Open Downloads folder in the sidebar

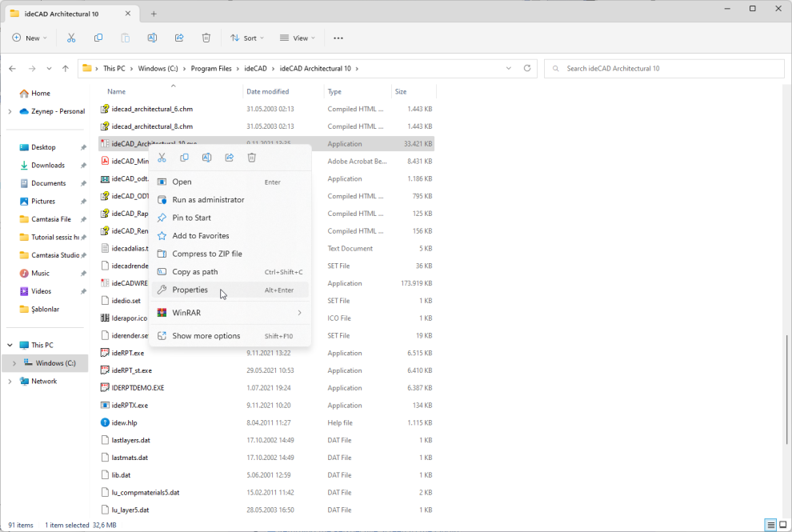coord(48,166)
